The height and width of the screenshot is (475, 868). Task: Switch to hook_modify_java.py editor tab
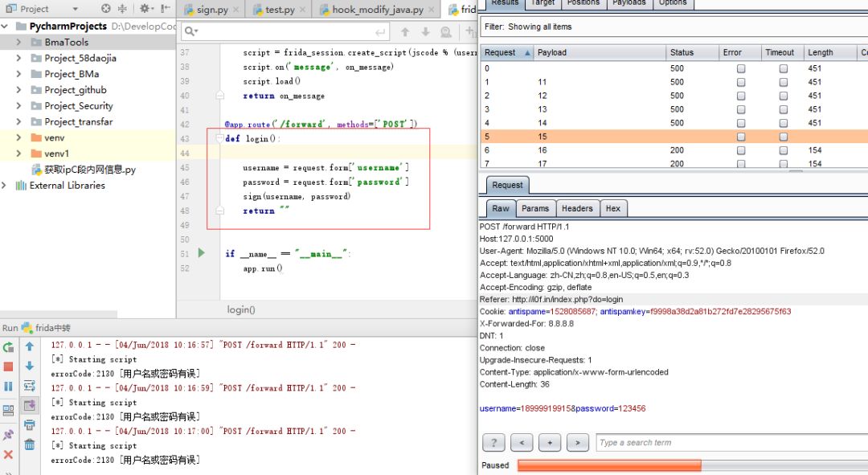click(x=378, y=10)
